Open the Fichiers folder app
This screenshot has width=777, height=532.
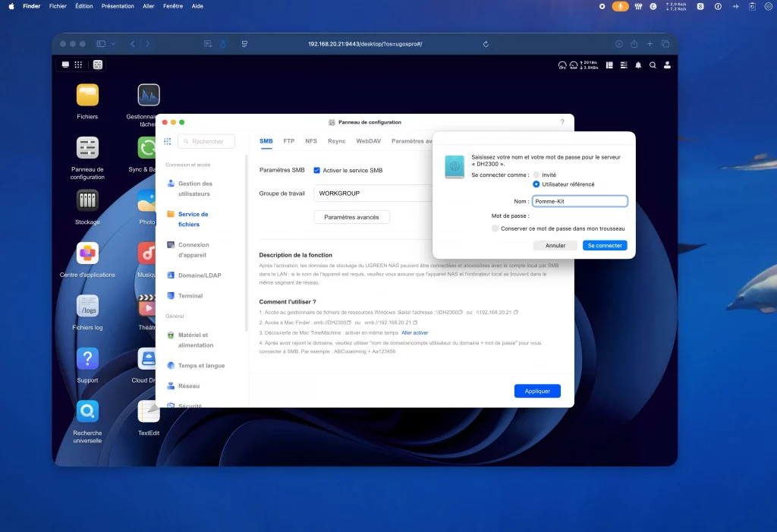pos(87,96)
